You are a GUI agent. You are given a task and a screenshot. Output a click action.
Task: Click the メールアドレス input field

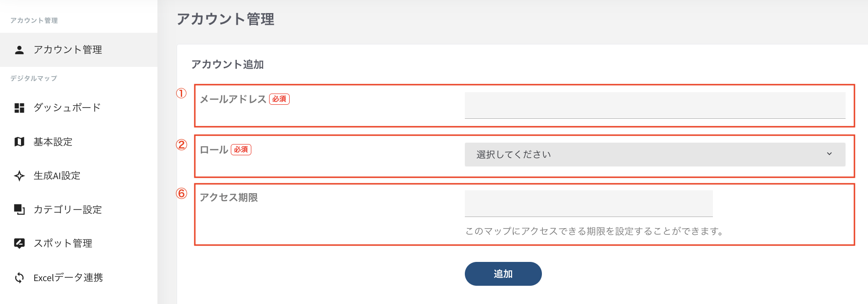pos(655,105)
